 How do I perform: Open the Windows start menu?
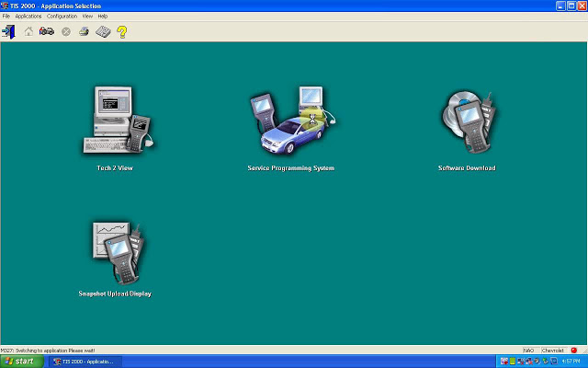coord(22,362)
